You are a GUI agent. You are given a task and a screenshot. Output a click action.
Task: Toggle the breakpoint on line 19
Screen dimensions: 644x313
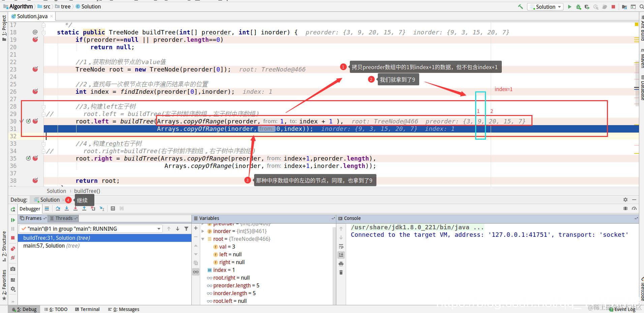pos(35,39)
